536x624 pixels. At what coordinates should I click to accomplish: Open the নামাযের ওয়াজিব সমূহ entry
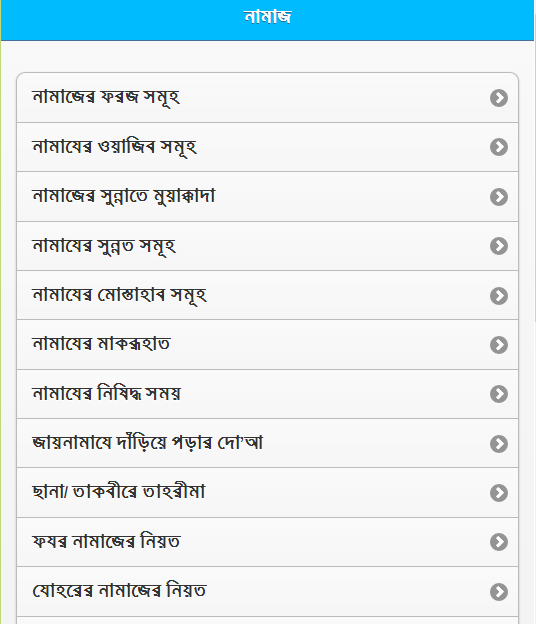267,147
